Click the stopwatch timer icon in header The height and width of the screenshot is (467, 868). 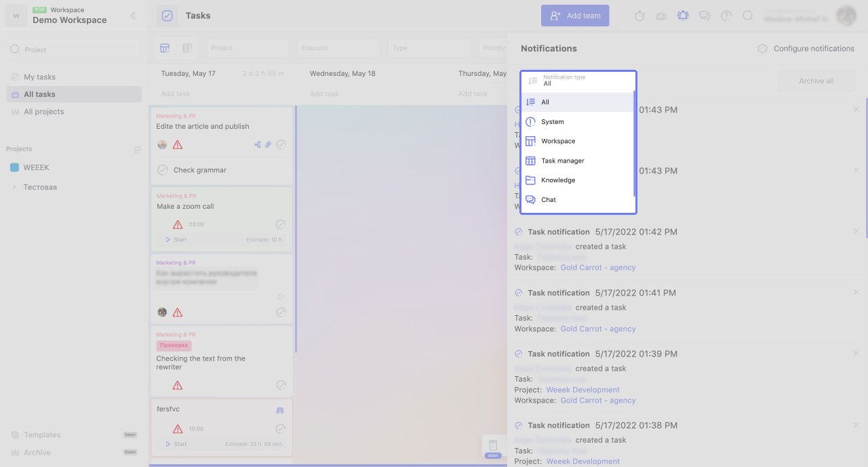tap(639, 16)
